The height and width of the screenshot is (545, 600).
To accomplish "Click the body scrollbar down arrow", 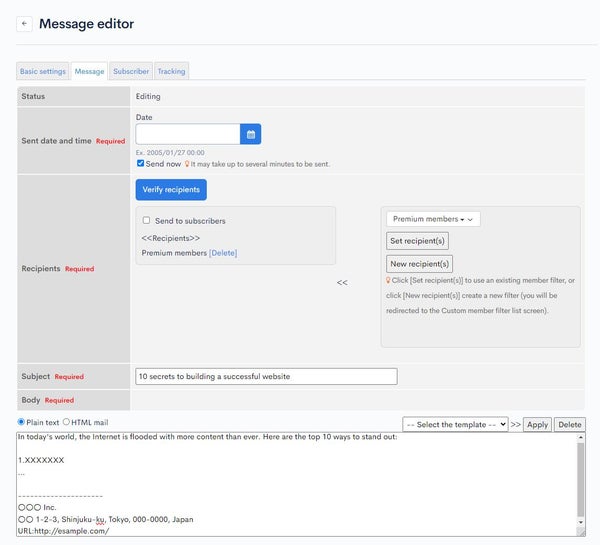I will click(581, 522).
